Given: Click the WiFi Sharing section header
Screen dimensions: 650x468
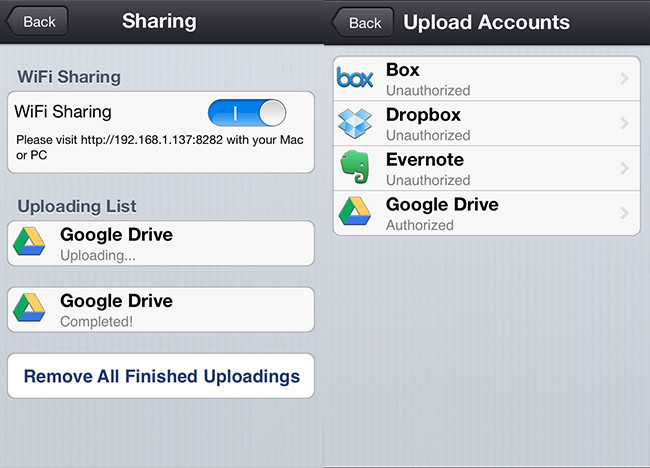Looking at the screenshot, I should pyautogui.click(x=69, y=77).
